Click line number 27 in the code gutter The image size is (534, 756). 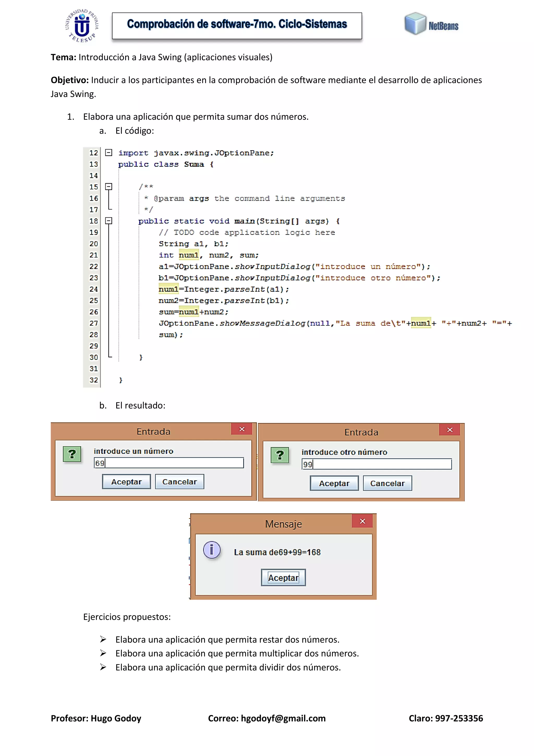click(x=93, y=323)
